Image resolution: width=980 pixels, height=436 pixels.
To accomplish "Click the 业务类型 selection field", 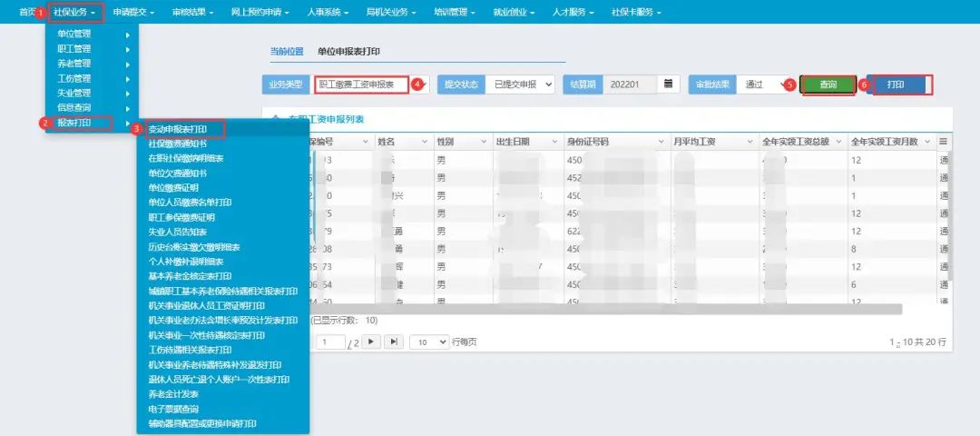I will pyautogui.click(x=361, y=84).
